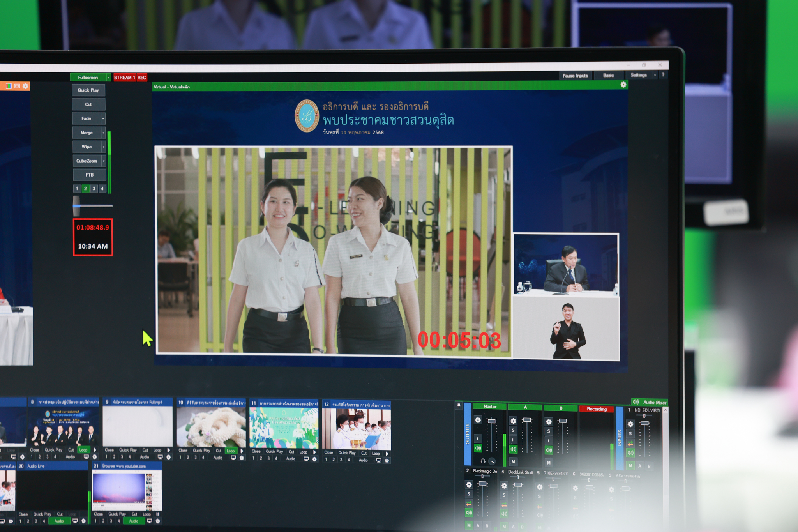Image resolution: width=798 pixels, height=532 pixels.
Task: Click the Cut transition button
Action: [x=88, y=104]
